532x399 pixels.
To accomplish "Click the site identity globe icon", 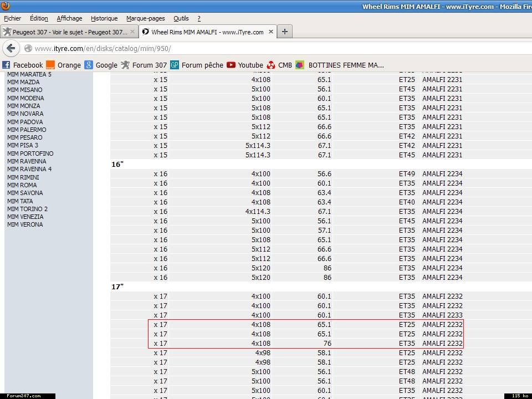I will pyautogui.click(x=28, y=49).
